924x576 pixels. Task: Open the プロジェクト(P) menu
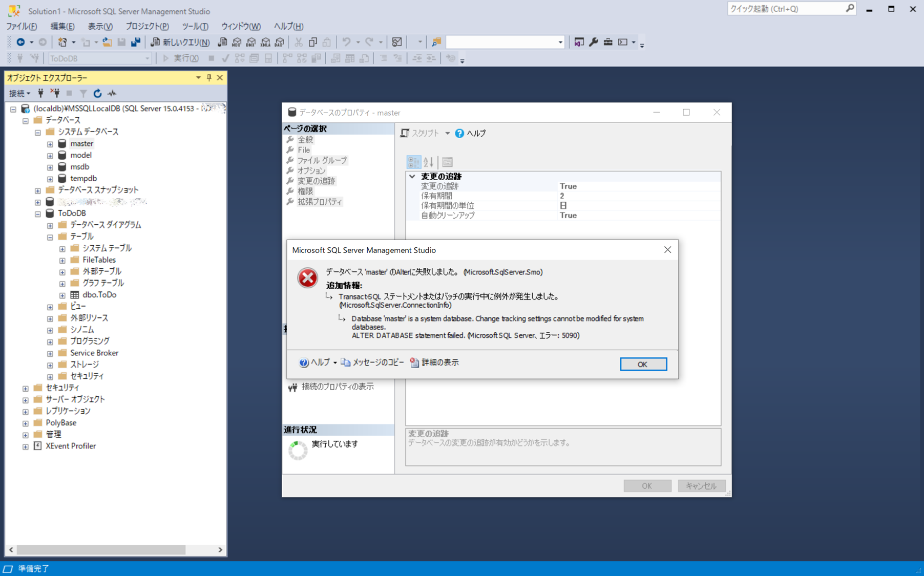click(147, 26)
